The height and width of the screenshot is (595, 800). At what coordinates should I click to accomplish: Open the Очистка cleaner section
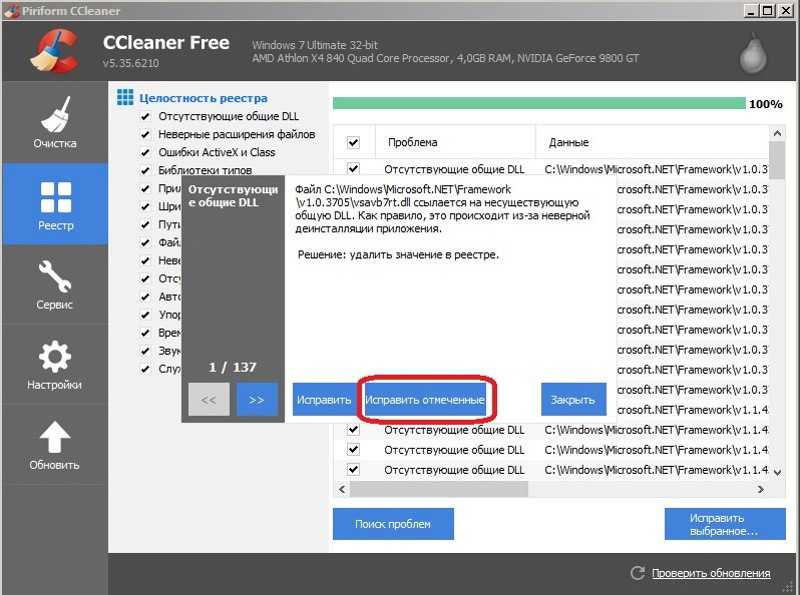[x=55, y=122]
